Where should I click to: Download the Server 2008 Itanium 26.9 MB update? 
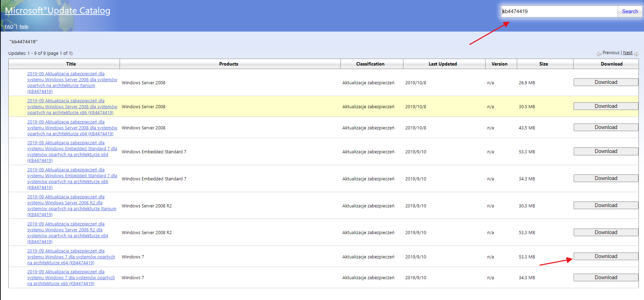606,82
